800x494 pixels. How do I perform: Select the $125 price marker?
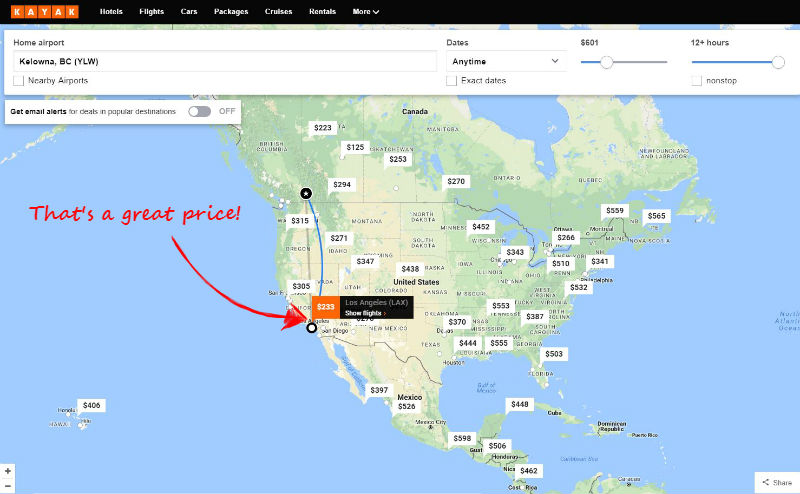pyautogui.click(x=355, y=147)
